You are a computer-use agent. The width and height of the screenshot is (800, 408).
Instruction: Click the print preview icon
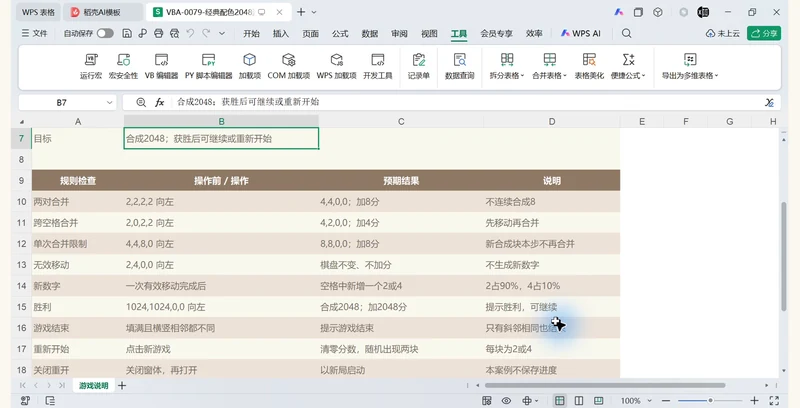click(174, 33)
